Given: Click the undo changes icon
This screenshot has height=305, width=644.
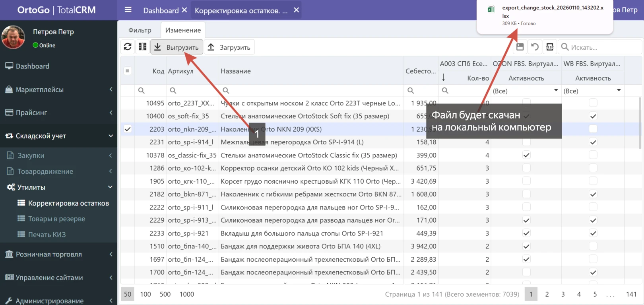Looking at the screenshot, I should (535, 47).
